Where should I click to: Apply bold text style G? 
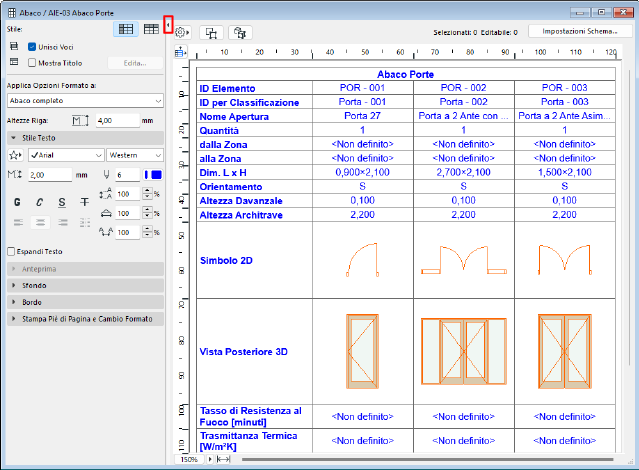(x=19, y=201)
